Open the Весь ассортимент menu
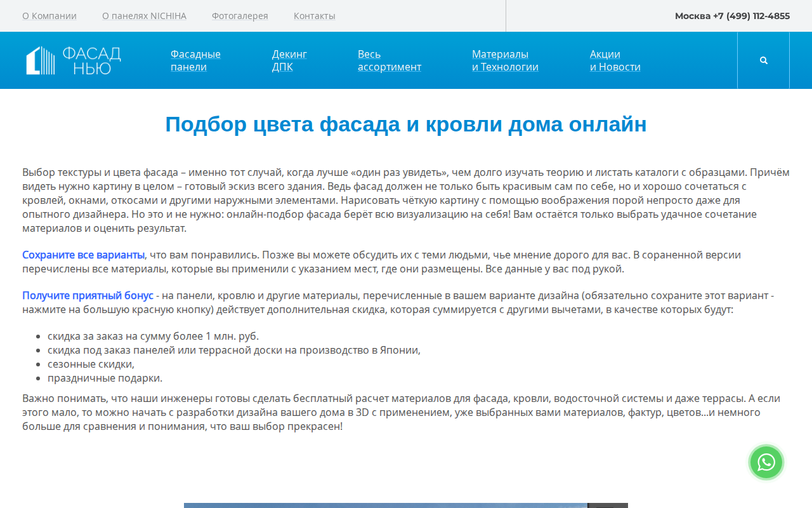This screenshot has width=812, height=508. coord(390,60)
